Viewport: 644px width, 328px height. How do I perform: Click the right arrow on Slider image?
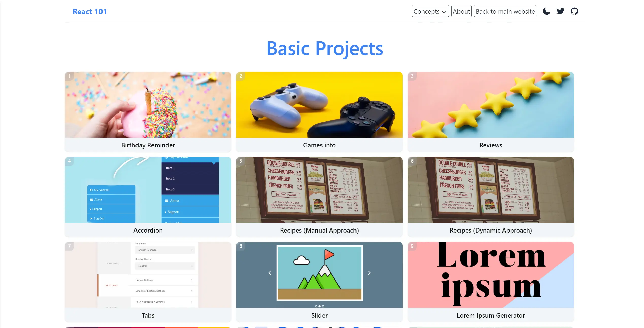tap(369, 273)
